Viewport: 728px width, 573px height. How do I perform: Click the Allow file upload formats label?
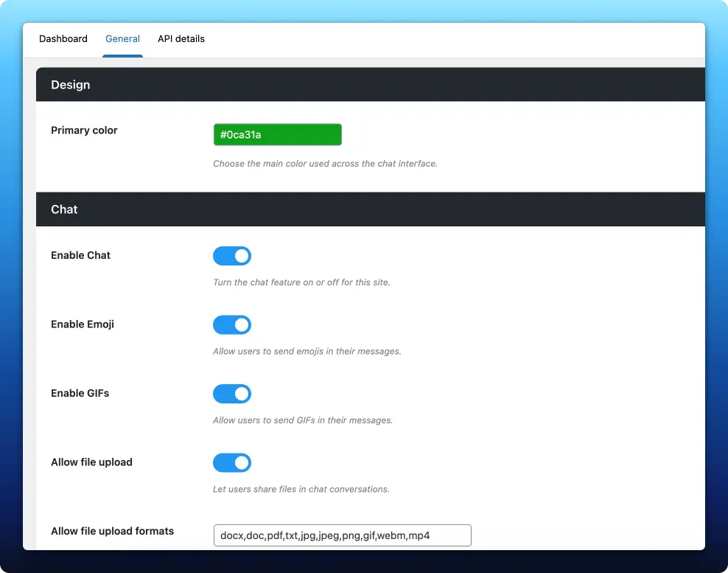(x=112, y=530)
